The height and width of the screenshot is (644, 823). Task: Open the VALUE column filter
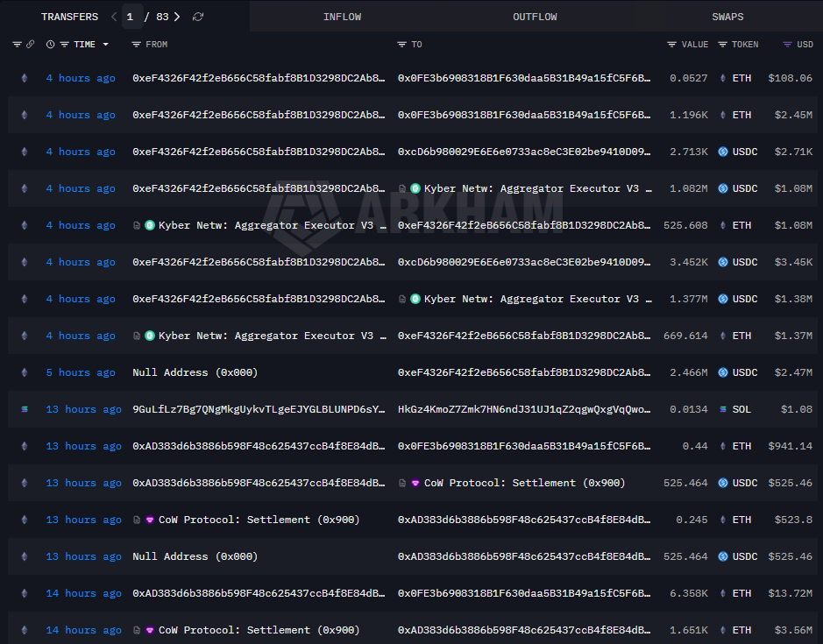coord(671,45)
